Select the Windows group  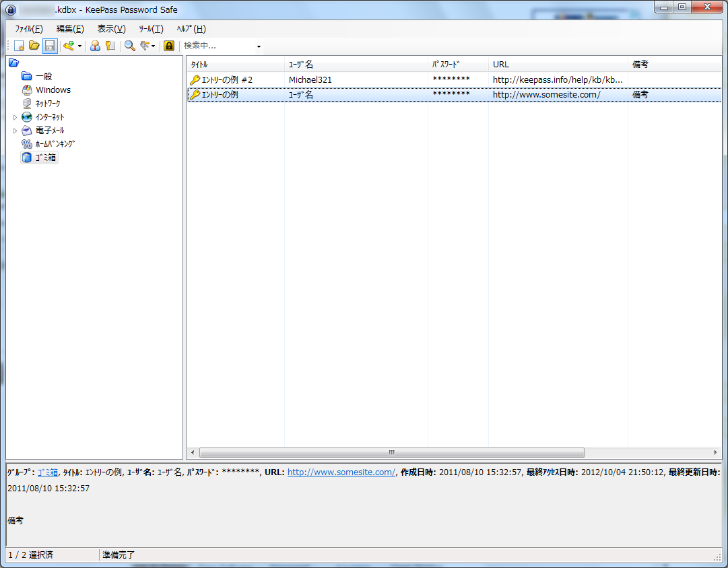[x=53, y=90]
